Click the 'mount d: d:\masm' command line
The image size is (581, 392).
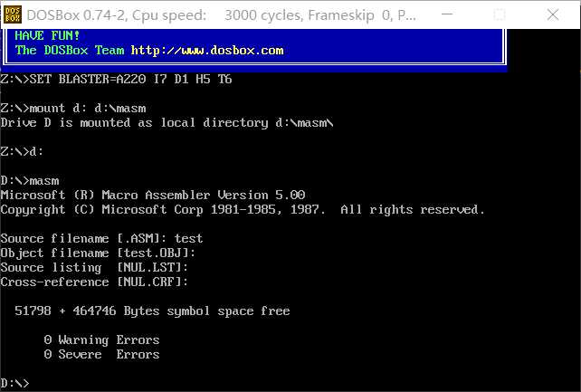(73, 109)
